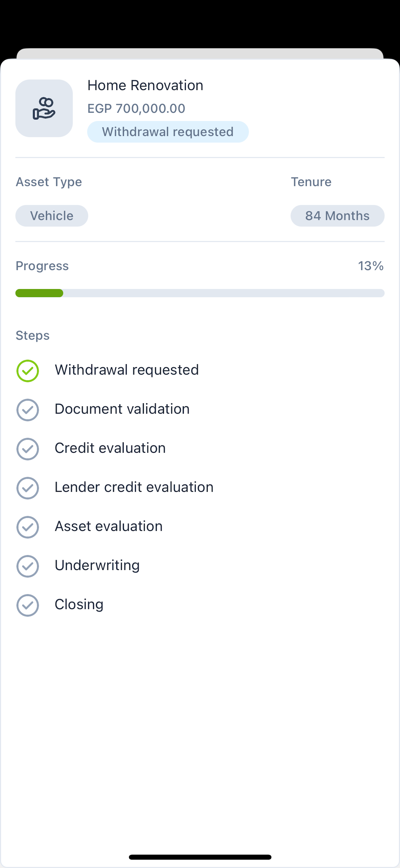This screenshot has width=400, height=868.
Task: Open the Home Renovation title
Action: tap(145, 85)
